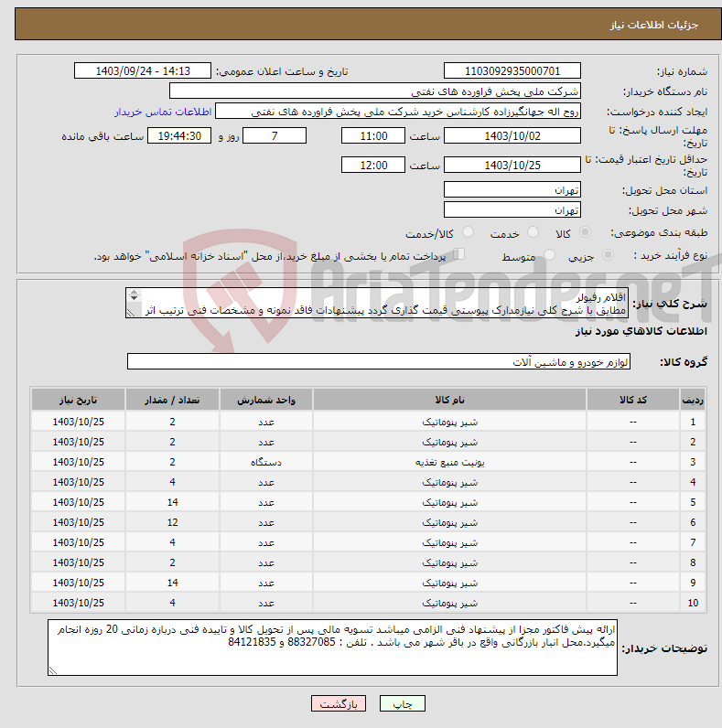The image size is (722, 728).
Task: Click the resize handle of buyer notes
Action: 52,670
